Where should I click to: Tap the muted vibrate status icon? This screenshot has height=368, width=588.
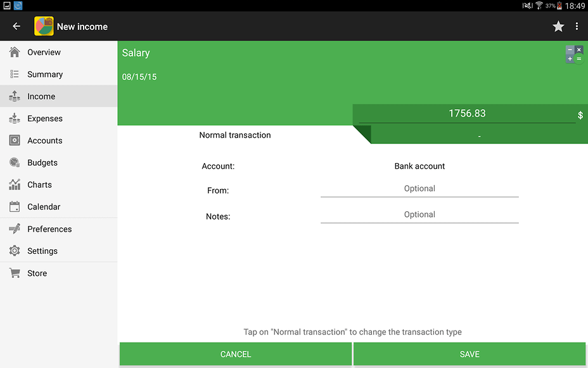tap(528, 5)
